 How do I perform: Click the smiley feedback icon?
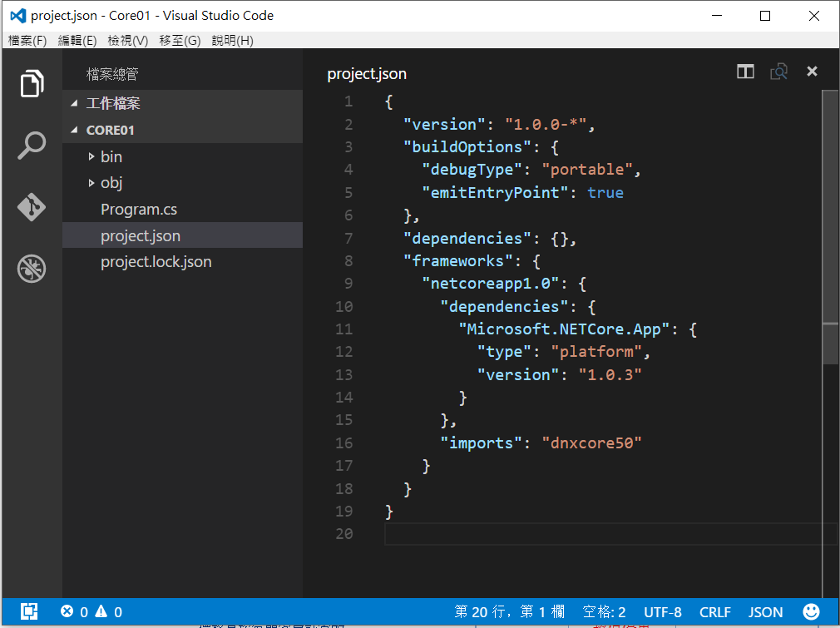(x=811, y=611)
